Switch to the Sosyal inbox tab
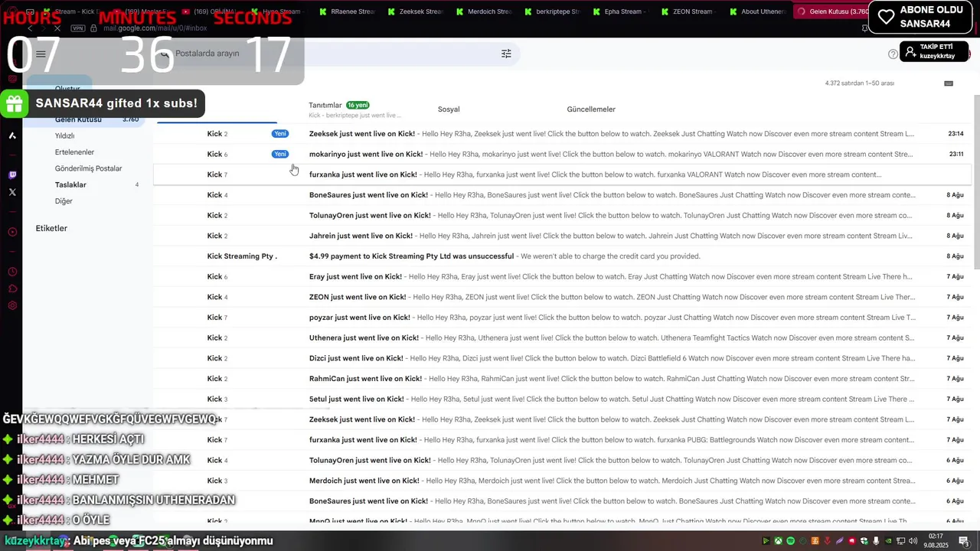 [449, 109]
